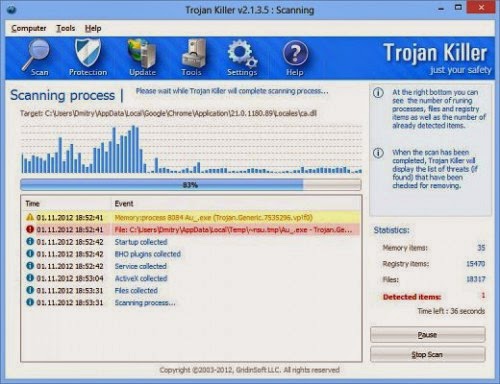This screenshot has height=384, width=500.
Task: Click info icon beside Files collected
Action: pyautogui.click(x=30, y=290)
